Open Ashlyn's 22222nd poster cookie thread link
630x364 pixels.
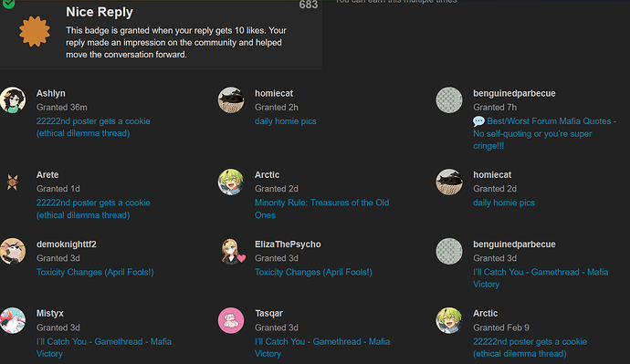pyautogui.click(x=93, y=127)
